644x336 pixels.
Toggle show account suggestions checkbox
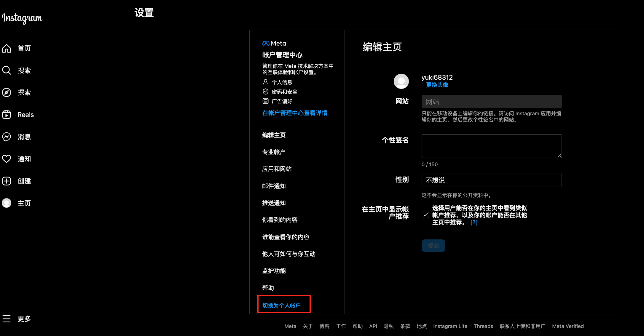click(x=426, y=215)
